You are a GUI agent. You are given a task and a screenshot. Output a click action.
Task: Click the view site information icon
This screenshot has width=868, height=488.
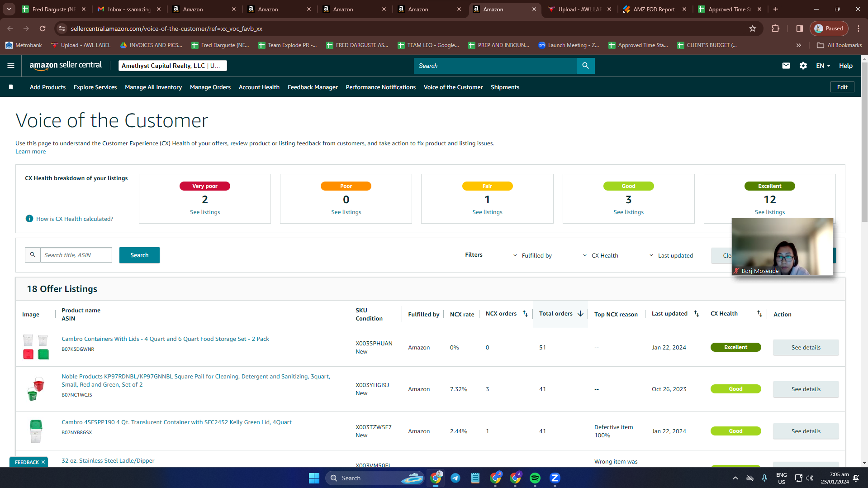coord(62,29)
